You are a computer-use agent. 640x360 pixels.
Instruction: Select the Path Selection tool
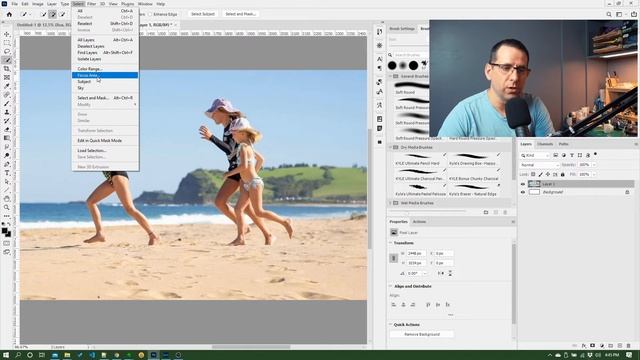(7, 182)
